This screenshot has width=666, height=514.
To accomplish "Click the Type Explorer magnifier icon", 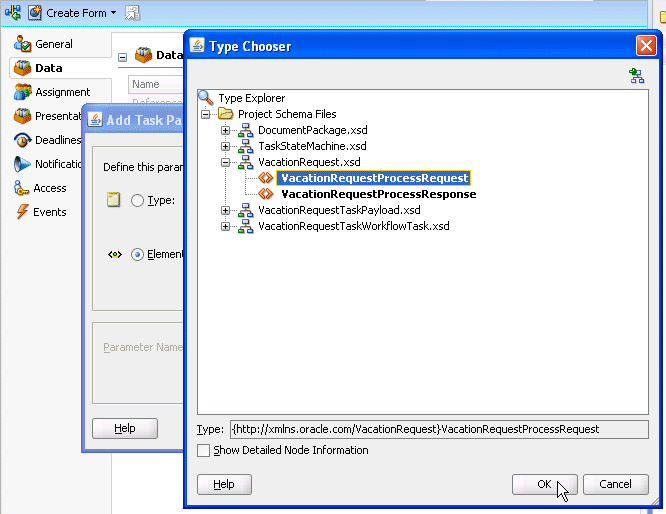I will click(206, 98).
